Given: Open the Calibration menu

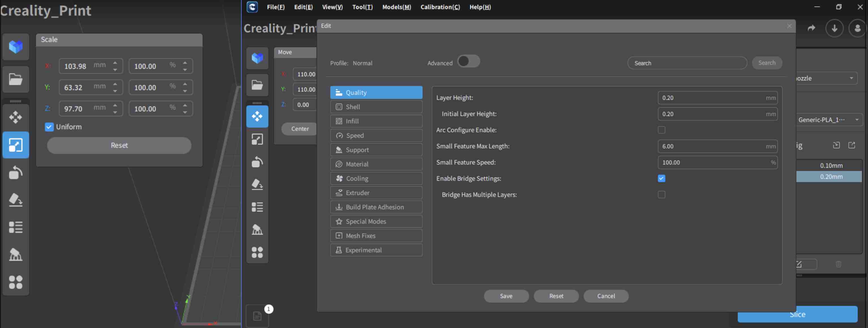Looking at the screenshot, I should tap(440, 7).
